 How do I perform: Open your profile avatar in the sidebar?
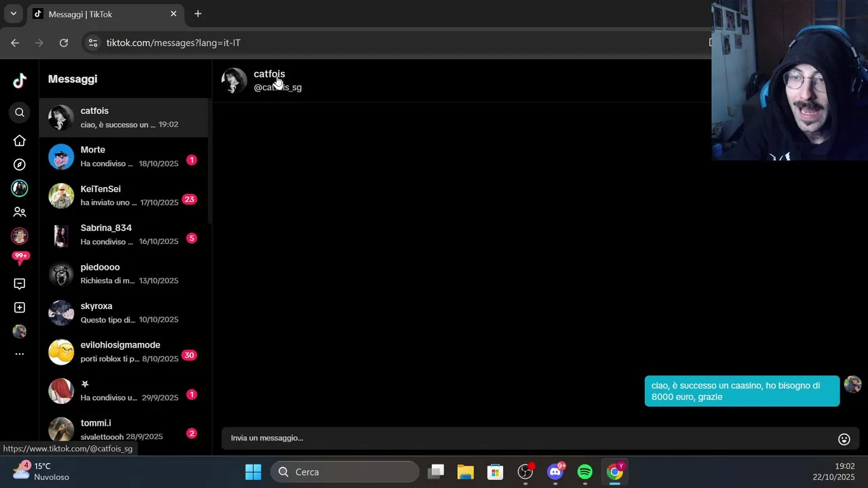point(20,331)
